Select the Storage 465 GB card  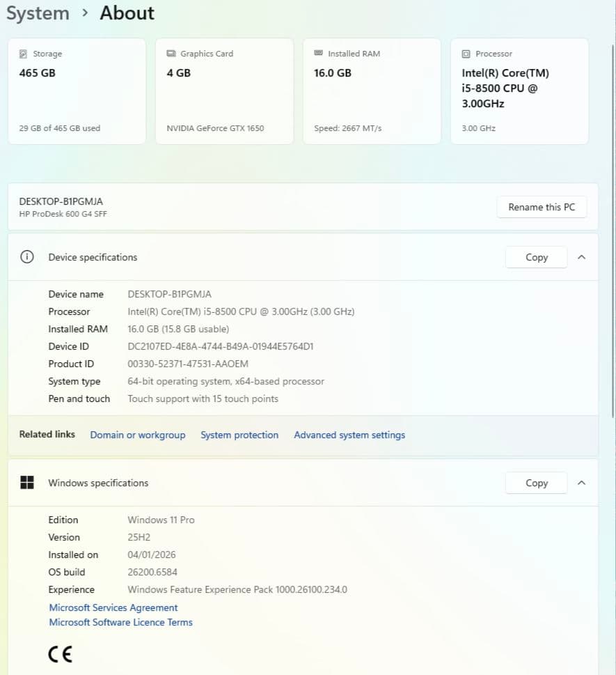(77, 91)
